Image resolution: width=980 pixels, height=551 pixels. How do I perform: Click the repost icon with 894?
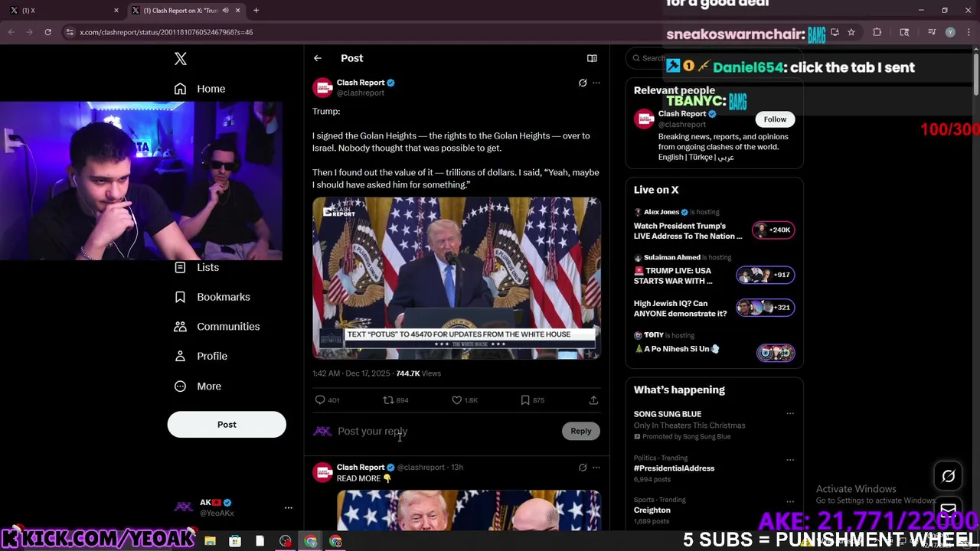pyautogui.click(x=388, y=400)
